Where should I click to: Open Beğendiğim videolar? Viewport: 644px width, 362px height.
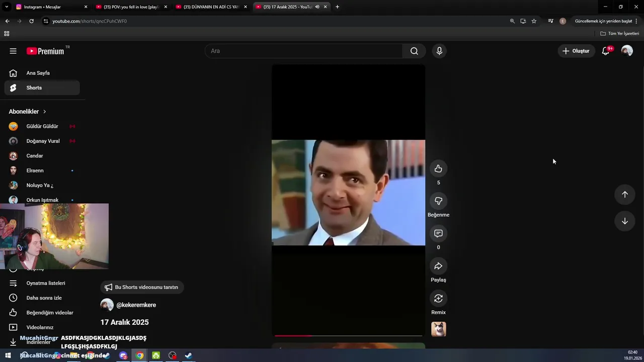(x=42, y=313)
